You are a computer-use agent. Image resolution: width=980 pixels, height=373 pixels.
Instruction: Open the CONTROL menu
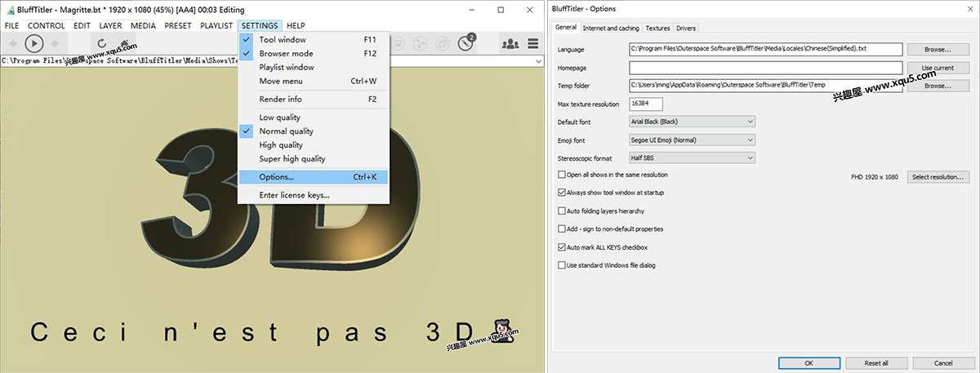coord(47,25)
